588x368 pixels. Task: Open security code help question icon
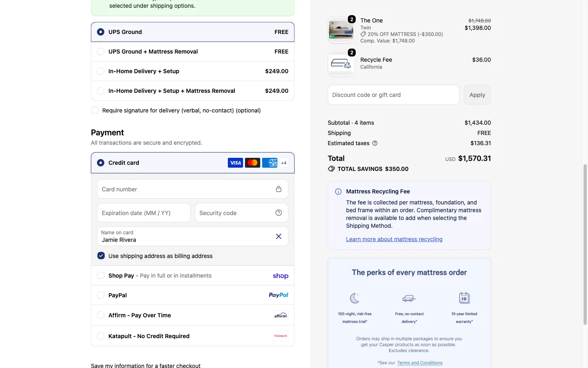278,213
